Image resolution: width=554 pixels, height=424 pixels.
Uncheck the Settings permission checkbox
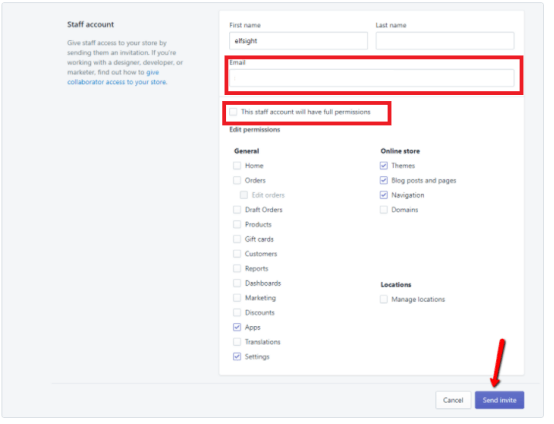[x=237, y=357]
